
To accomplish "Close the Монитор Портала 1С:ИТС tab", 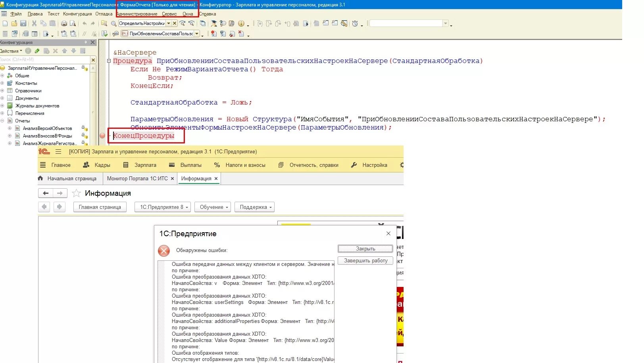I will pos(173,179).
